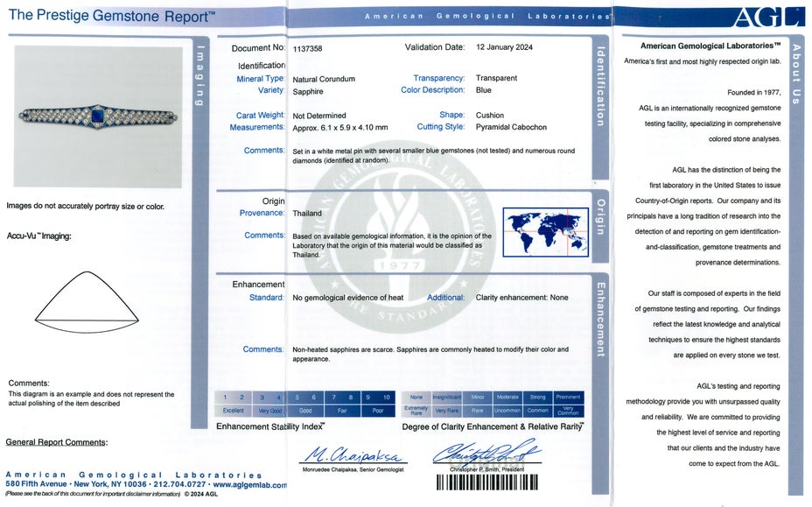812x507 pixels.
Task: Click 'Clarity enhancement: None' text
Action: [x=522, y=298]
